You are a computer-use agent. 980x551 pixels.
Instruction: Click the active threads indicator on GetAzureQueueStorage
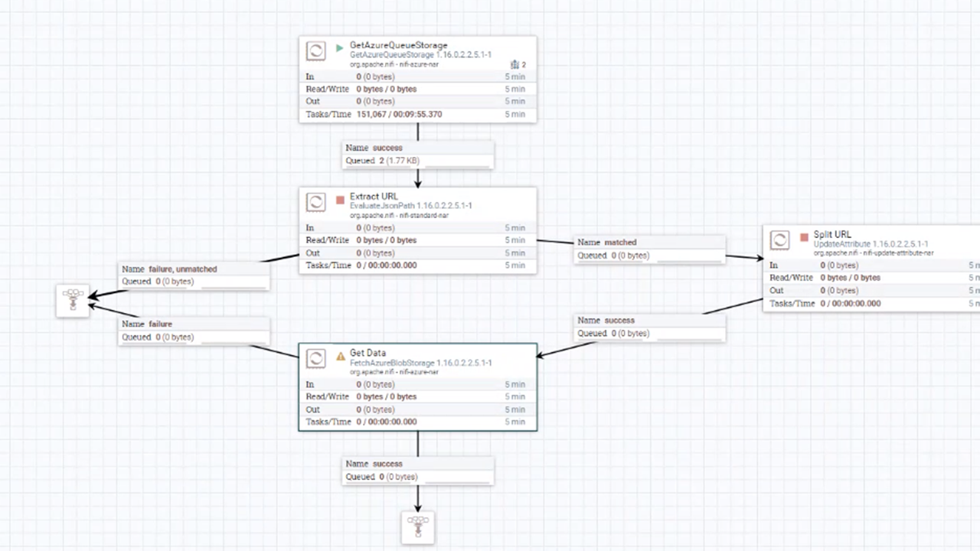518,65
